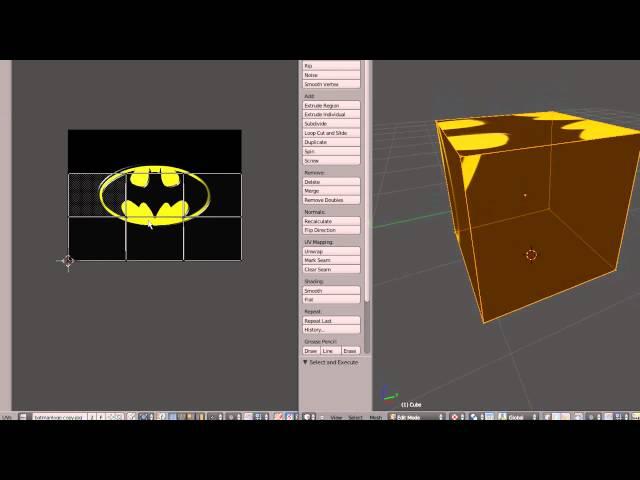Image resolution: width=640 pixels, height=480 pixels.
Task: Recalculate the normals
Action: pyautogui.click(x=331, y=221)
